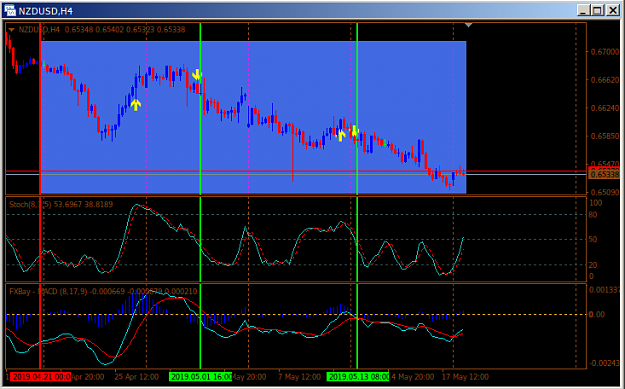Click the FXBay MACD (8,17,9) indicator label
The width and height of the screenshot is (625, 389).
click(x=103, y=292)
